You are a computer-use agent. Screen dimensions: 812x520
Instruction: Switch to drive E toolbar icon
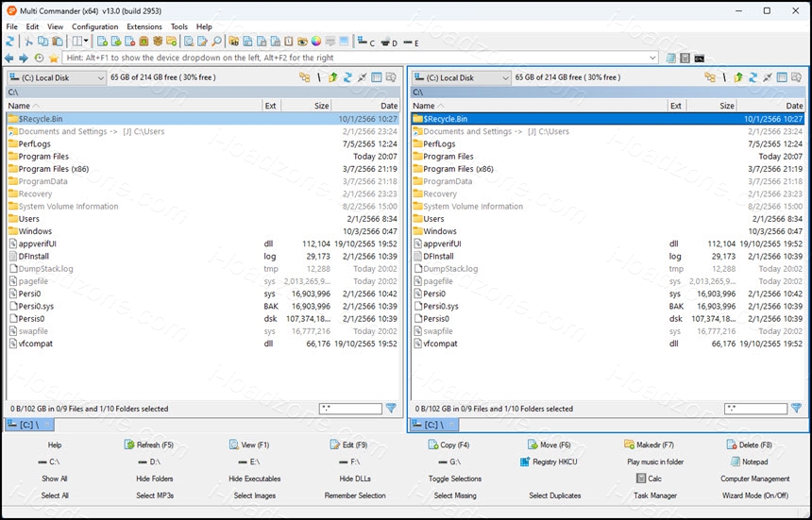(x=411, y=42)
